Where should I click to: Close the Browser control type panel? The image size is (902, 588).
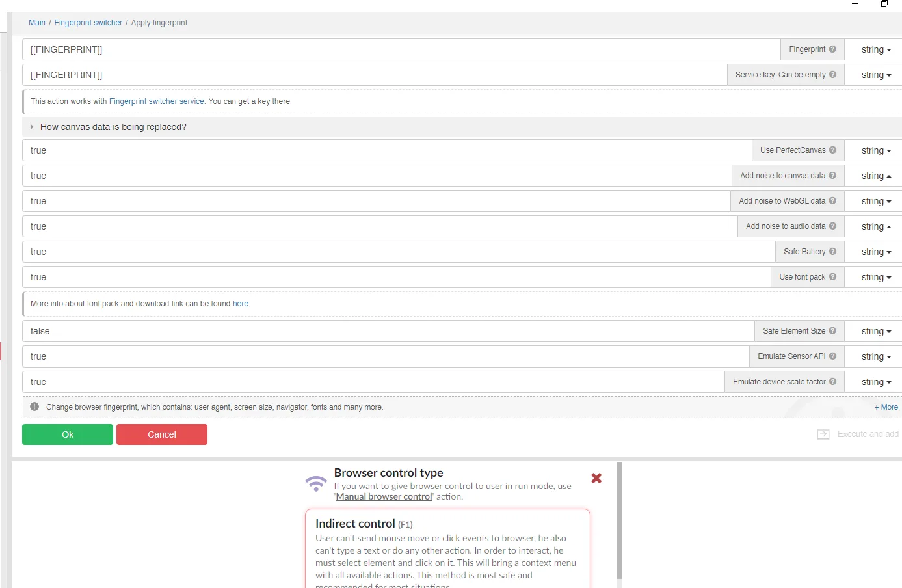(596, 478)
